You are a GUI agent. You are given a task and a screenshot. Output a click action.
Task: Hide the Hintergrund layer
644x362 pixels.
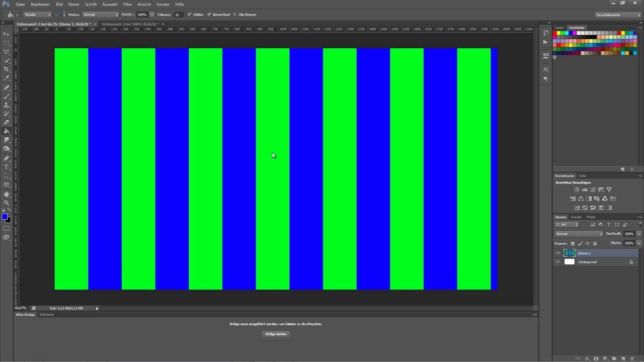click(x=557, y=262)
